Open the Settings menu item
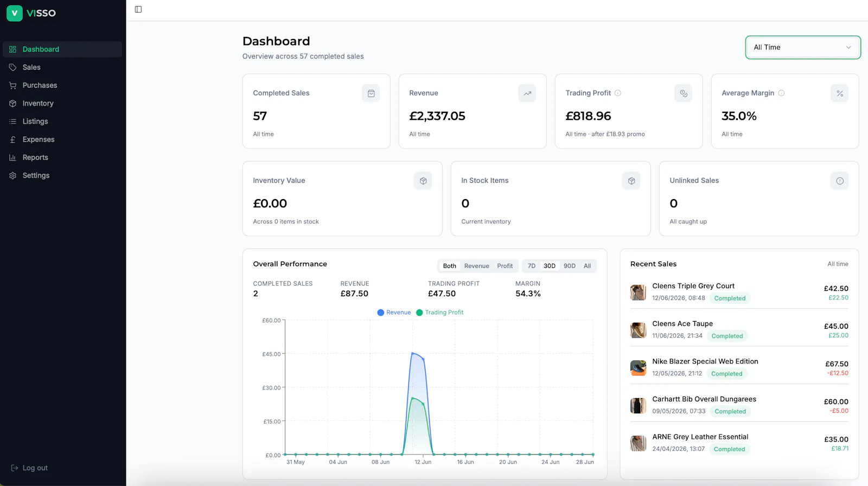This screenshot has width=868, height=486. tap(62, 176)
